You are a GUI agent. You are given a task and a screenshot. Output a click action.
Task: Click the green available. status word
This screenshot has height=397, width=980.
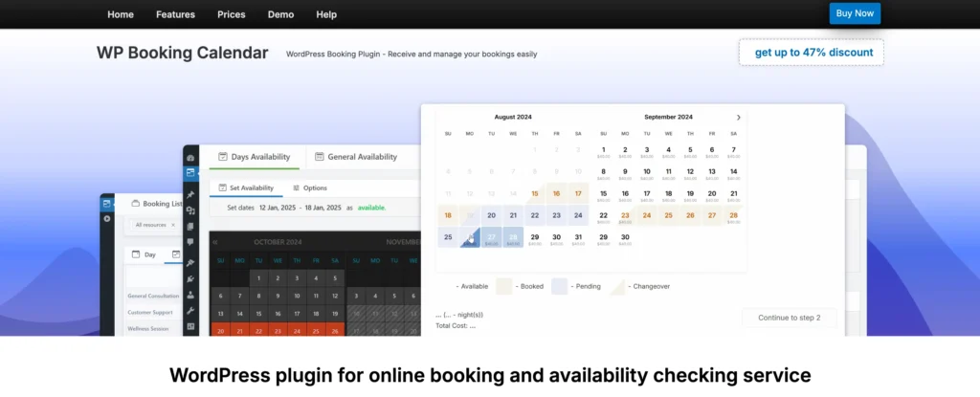(x=372, y=208)
